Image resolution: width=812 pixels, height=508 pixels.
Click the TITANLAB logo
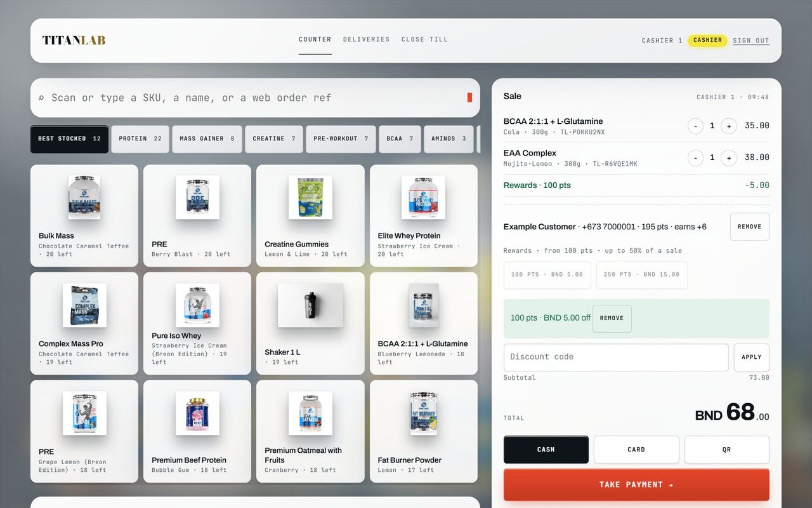(x=74, y=41)
